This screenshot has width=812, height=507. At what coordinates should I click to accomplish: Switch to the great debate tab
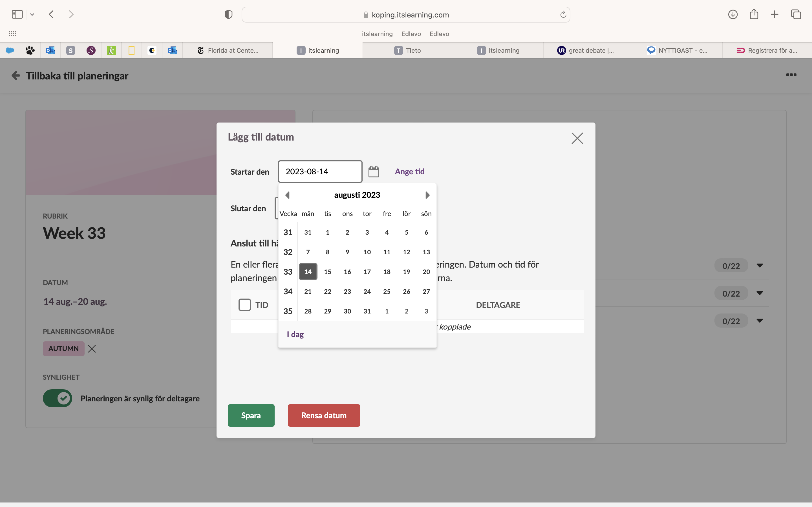pyautogui.click(x=587, y=50)
